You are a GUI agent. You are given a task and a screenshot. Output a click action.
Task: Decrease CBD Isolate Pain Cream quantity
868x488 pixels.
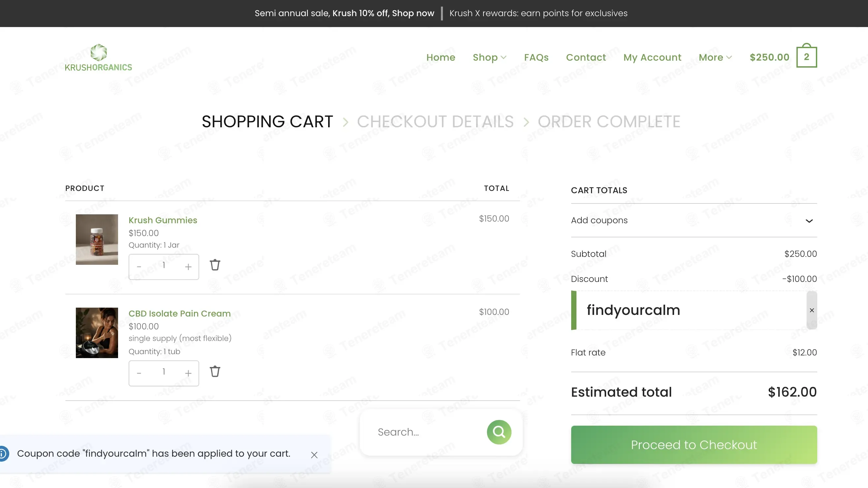[x=139, y=373]
